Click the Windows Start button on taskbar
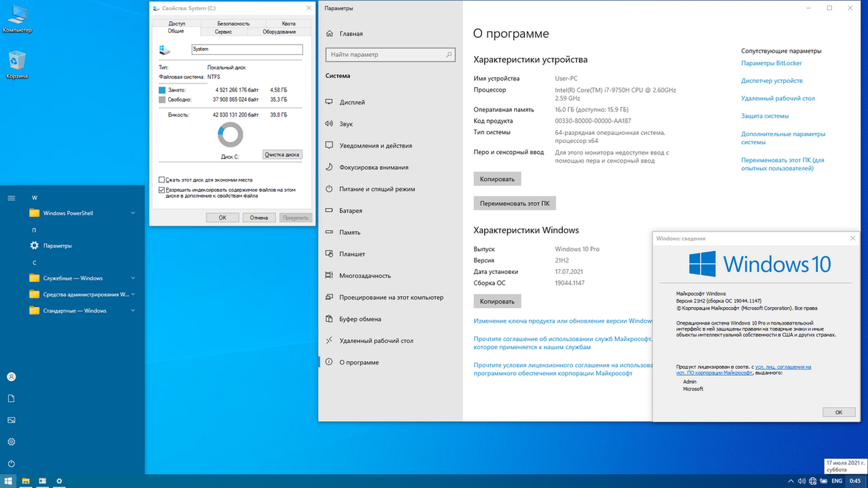The image size is (868, 488). click(9, 481)
